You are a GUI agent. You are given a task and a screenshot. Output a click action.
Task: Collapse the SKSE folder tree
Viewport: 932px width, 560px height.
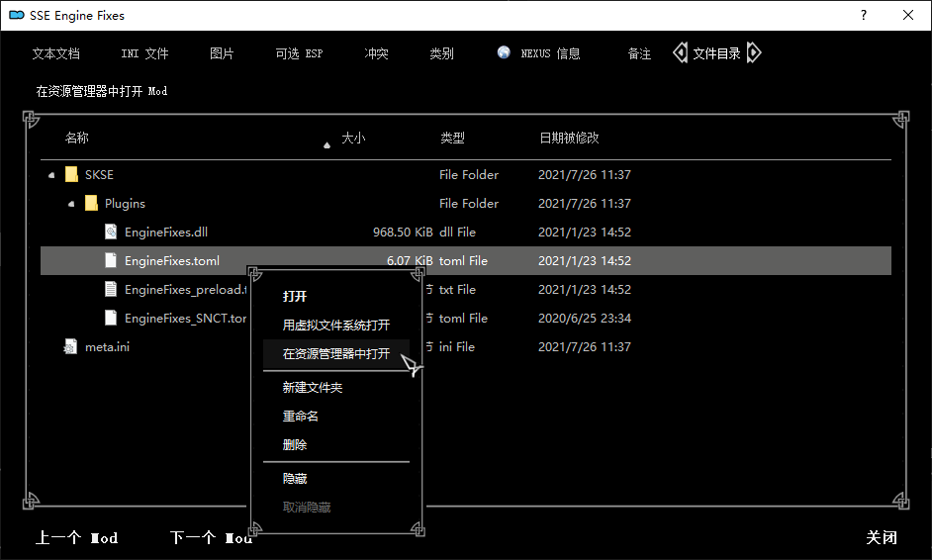(51, 175)
